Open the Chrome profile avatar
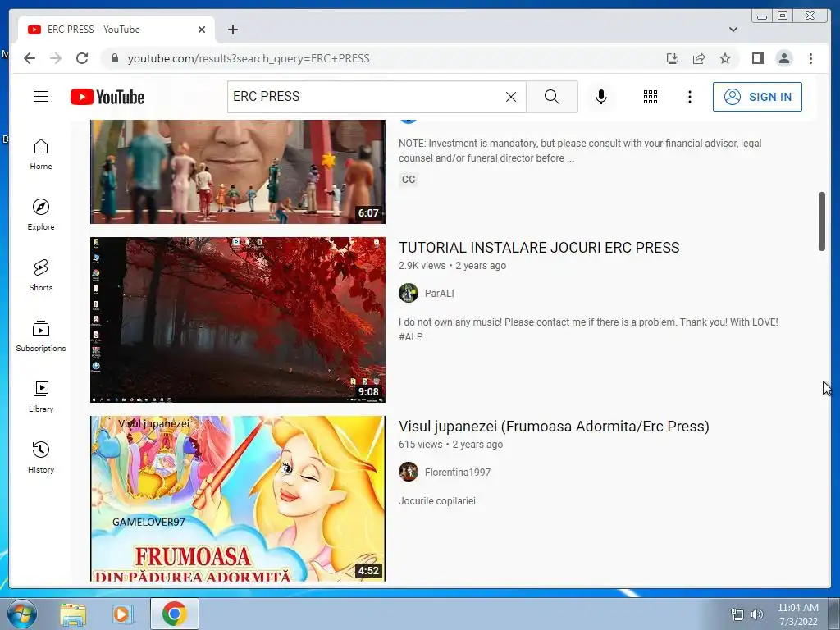This screenshot has height=630, width=840. pyautogui.click(x=783, y=58)
